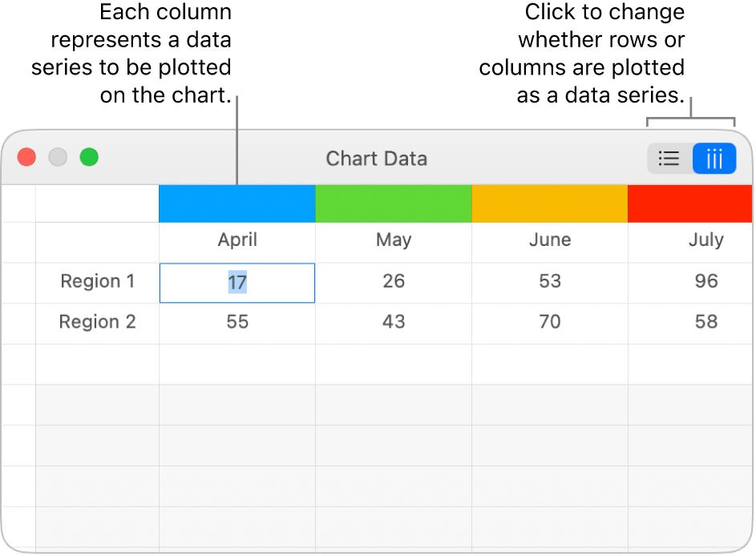Toggle plotting so columns become data series
This screenshot has width=756, height=556.
click(x=714, y=158)
